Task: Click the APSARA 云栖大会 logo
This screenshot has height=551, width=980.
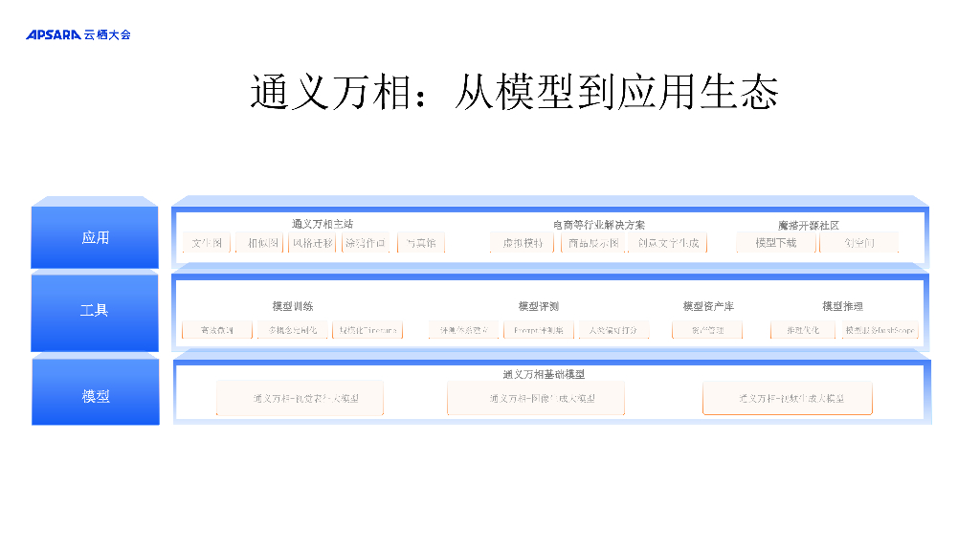Action: (78, 35)
